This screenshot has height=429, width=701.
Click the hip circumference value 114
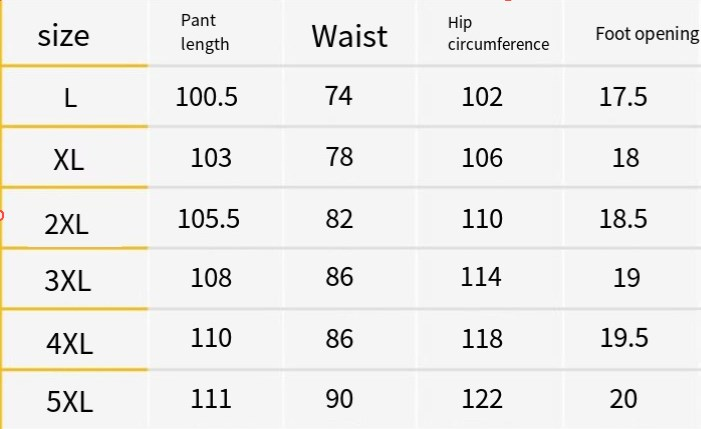pos(482,277)
